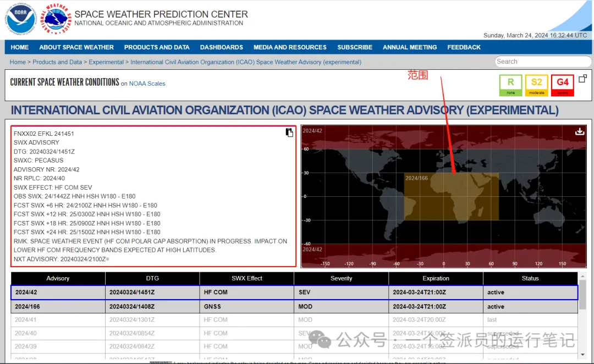The width and height of the screenshot is (594, 364).
Task: Open the Annual Meeting page
Action: (410, 47)
